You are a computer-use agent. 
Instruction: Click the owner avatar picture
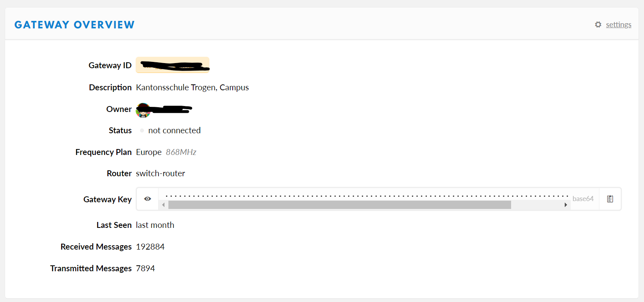click(x=143, y=110)
